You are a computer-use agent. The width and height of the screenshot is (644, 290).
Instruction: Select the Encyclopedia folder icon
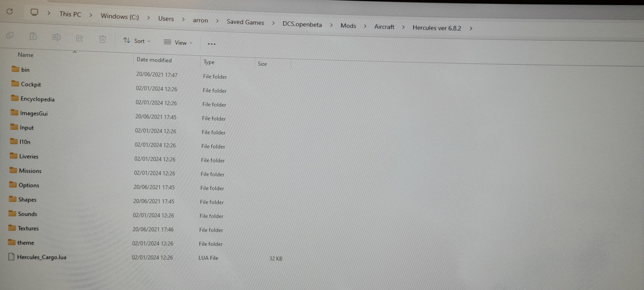pyautogui.click(x=15, y=98)
